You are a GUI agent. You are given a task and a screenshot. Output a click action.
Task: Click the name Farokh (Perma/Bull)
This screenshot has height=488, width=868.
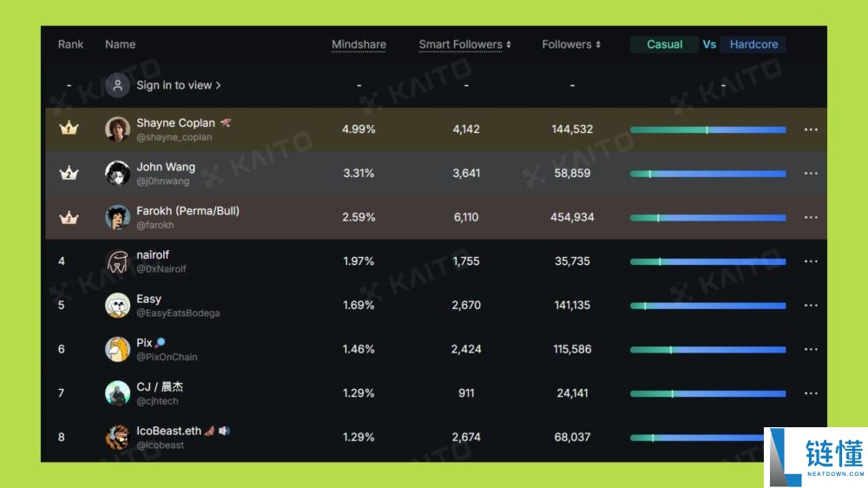coord(187,210)
